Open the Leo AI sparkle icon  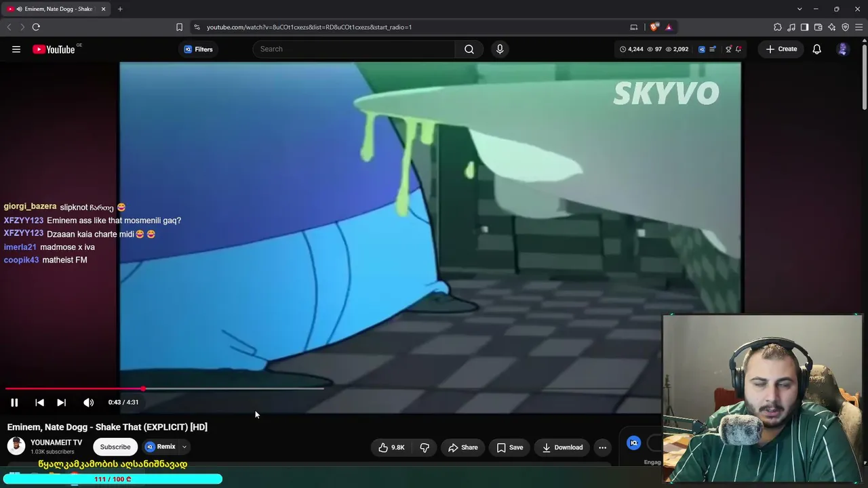coord(831,27)
